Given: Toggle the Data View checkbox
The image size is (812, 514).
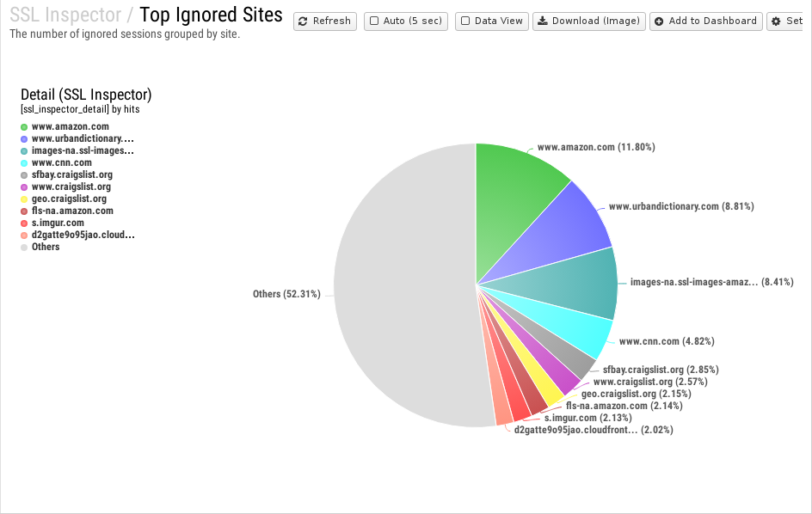Looking at the screenshot, I should [x=465, y=21].
